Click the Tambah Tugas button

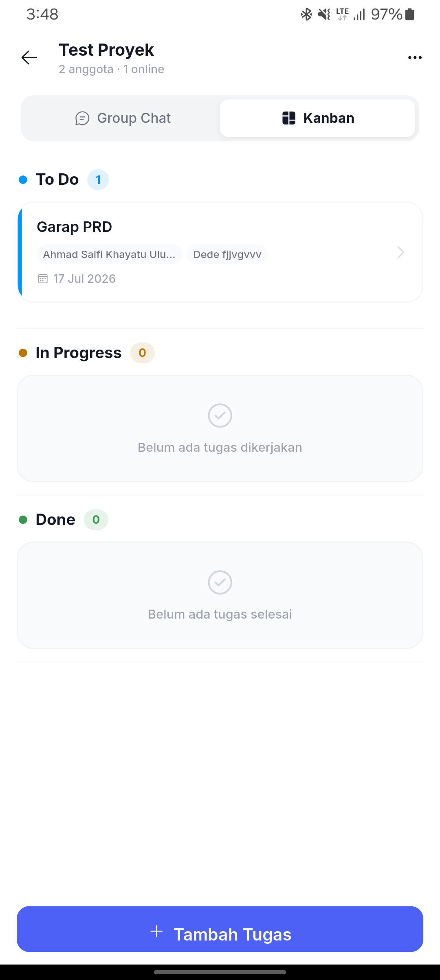[220, 929]
